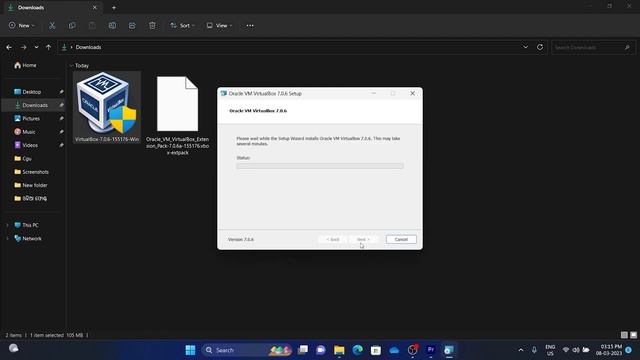The width and height of the screenshot is (640, 360).
Task: Click Cancel in VirtualBox Setup
Action: pos(401,240)
